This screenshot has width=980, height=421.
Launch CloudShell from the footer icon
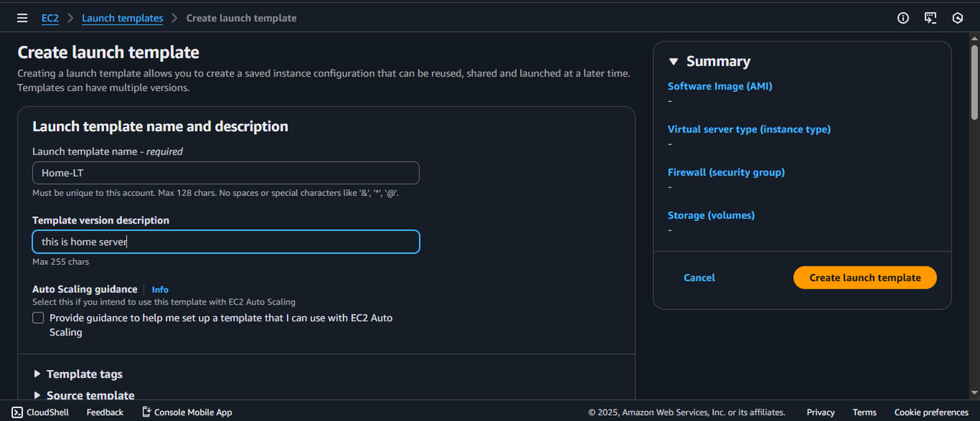[17, 412]
